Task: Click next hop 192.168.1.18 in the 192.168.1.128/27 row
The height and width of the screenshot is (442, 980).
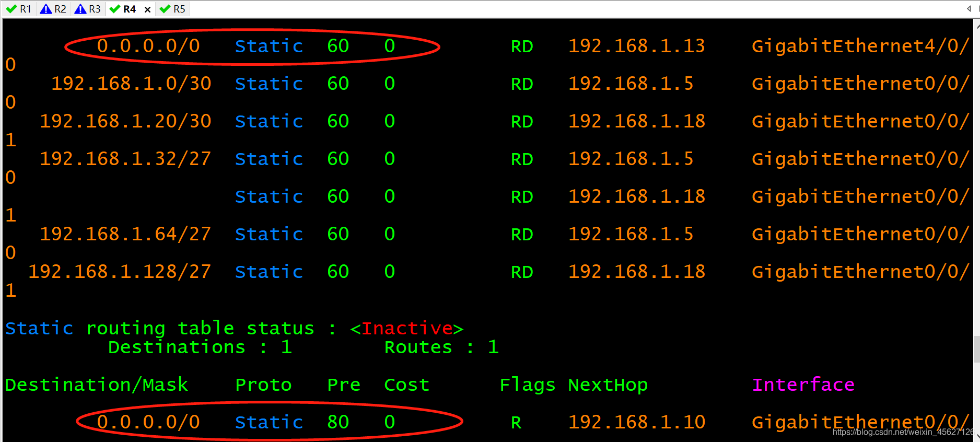Action: 637,272
